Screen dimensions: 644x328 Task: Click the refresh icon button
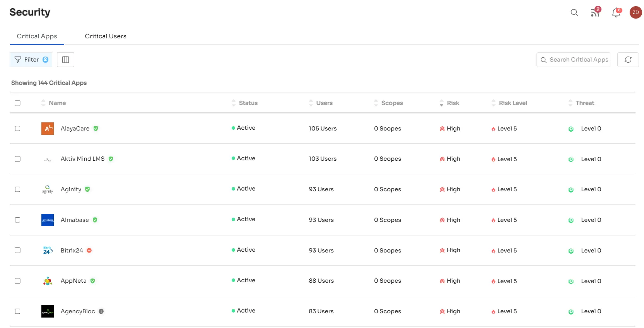(628, 60)
